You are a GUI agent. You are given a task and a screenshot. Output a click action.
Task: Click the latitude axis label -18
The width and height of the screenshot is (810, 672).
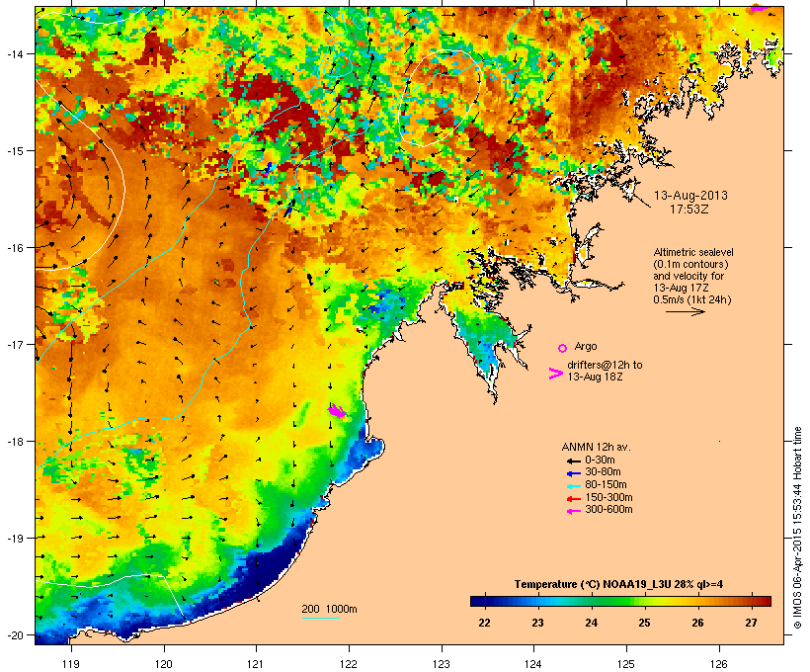pos(14,442)
